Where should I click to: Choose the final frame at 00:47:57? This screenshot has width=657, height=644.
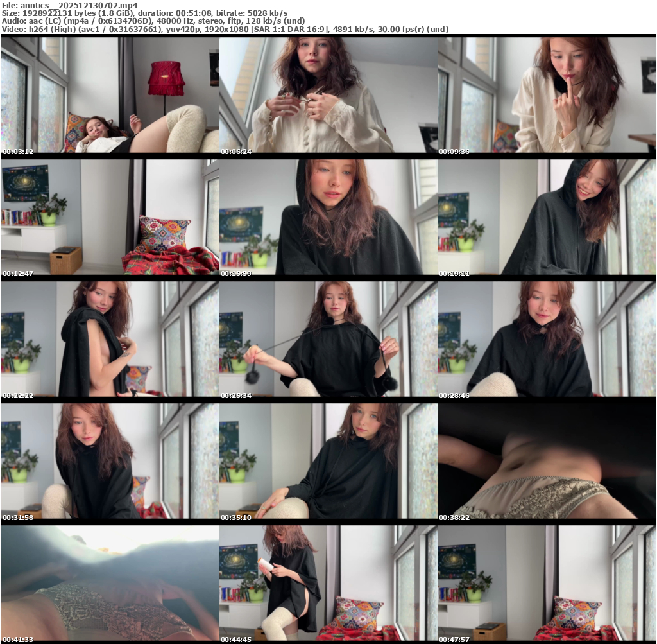[x=547, y=583]
